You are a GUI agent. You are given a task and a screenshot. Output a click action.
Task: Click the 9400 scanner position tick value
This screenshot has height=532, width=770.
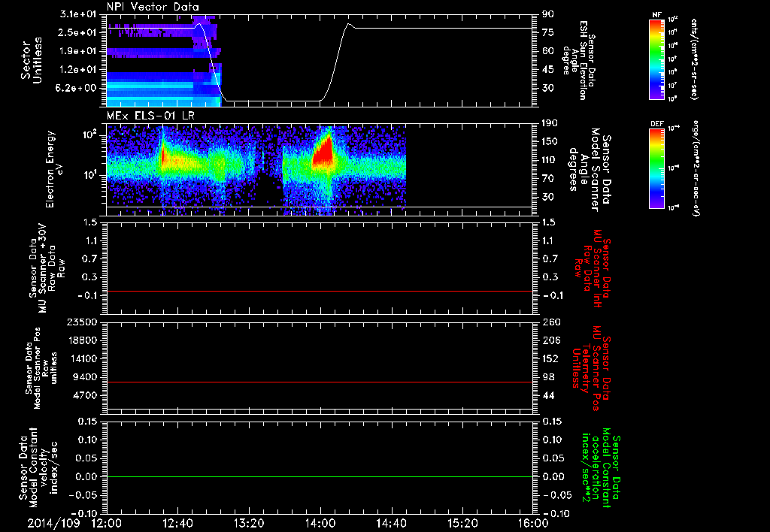click(86, 377)
